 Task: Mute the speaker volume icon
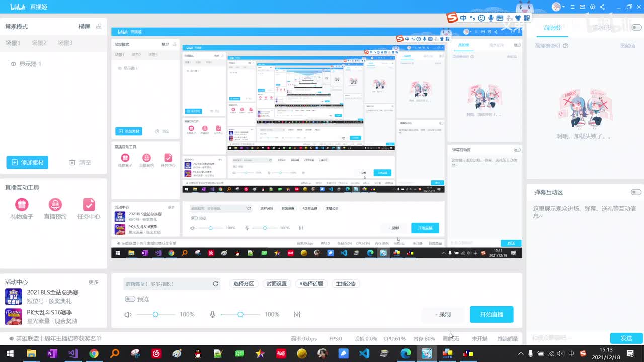pos(128,314)
